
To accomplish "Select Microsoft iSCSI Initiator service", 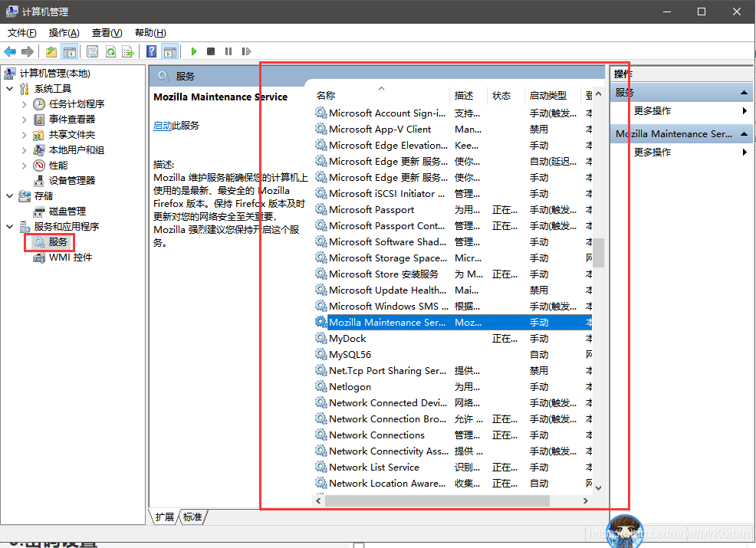I will click(453, 194).
